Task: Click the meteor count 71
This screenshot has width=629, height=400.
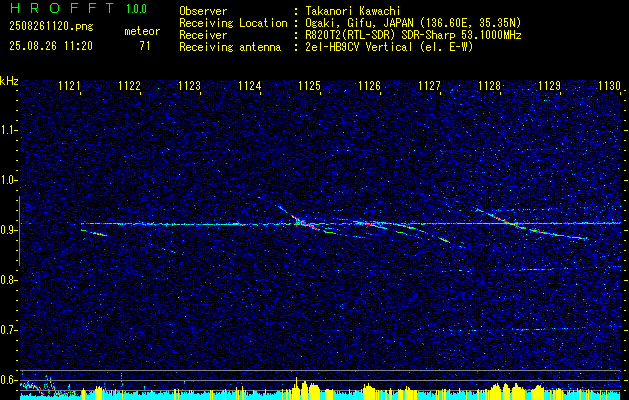Action: point(145,46)
